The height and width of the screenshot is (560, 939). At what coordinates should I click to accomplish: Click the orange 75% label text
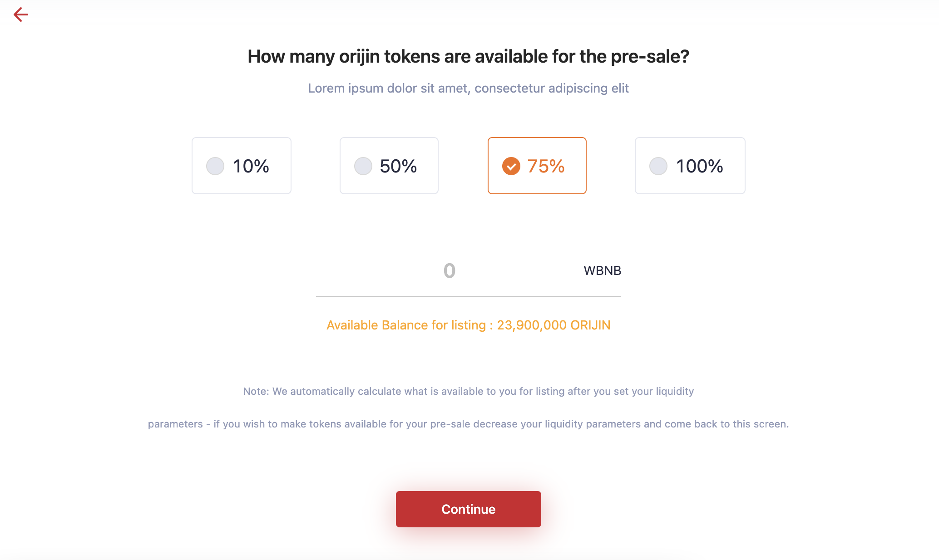546,166
